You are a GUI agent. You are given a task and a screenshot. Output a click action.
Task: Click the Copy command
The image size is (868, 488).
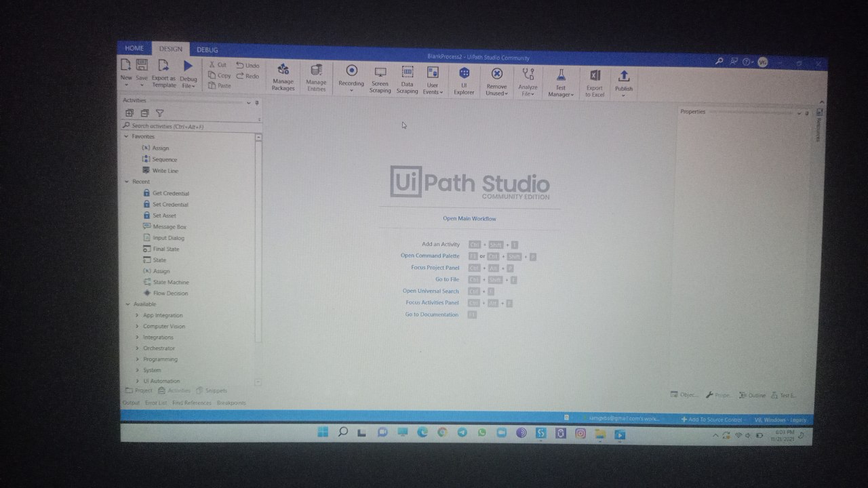click(x=220, y=75)
